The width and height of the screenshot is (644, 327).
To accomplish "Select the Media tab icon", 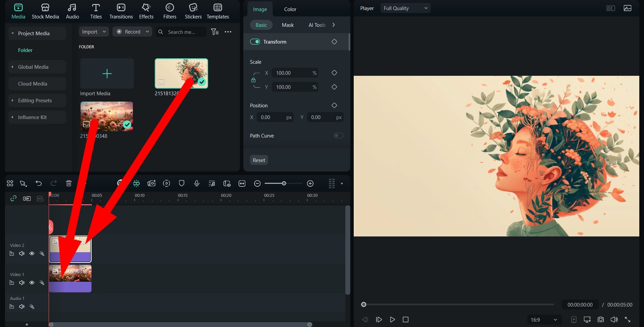I will click(x=18, y=7).
